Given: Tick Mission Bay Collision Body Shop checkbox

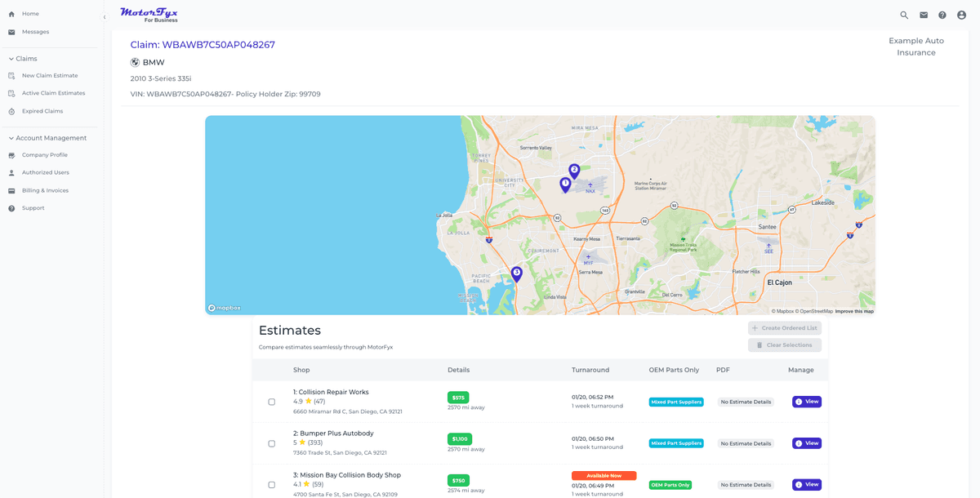Looking at the screenshot, I should (272, 485).
